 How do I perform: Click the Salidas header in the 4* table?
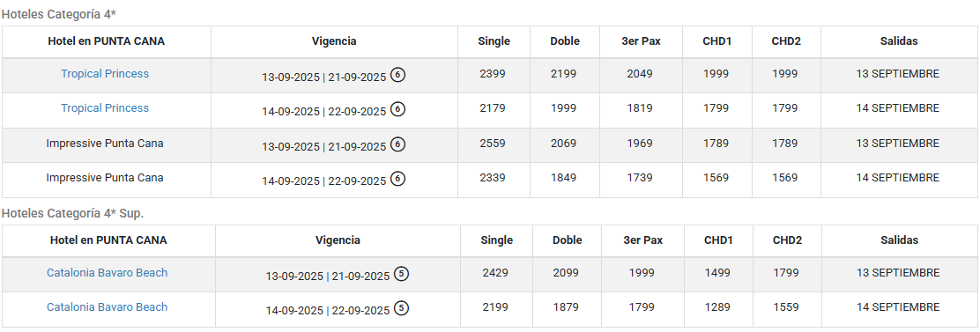(x=899, y=41)
